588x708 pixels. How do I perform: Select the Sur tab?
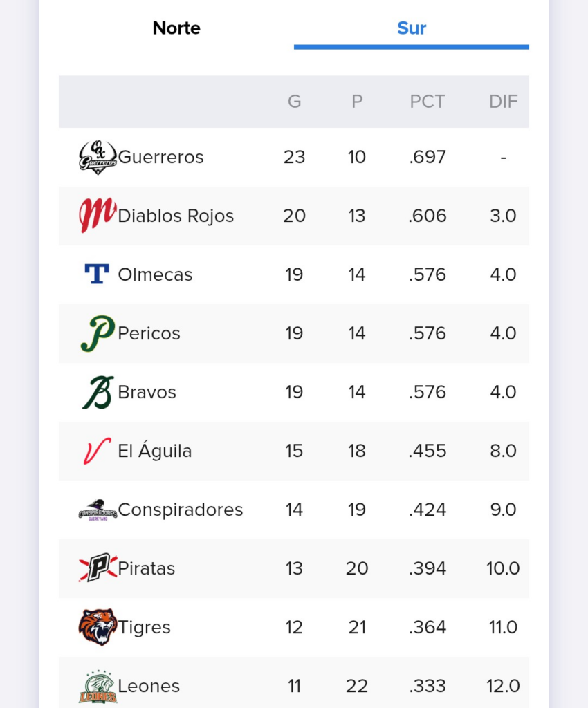pos(412,28)
